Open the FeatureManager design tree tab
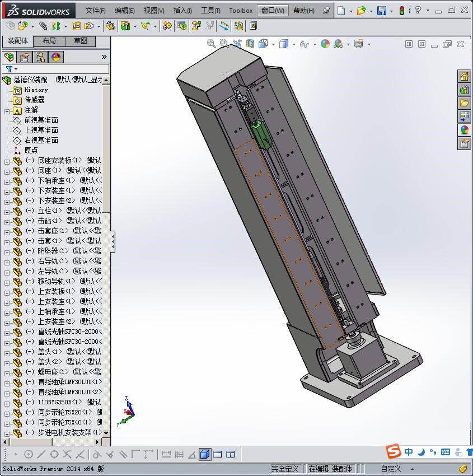Image resolution: width=473 pixels, height=476 pixels. (x=9, y=57)
